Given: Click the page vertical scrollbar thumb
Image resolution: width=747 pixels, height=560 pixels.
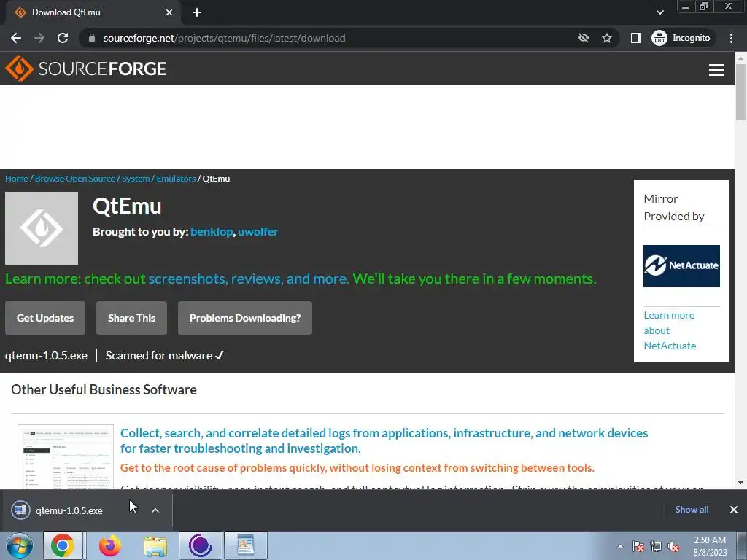Looking at the screenshot, I should point(740,91).
